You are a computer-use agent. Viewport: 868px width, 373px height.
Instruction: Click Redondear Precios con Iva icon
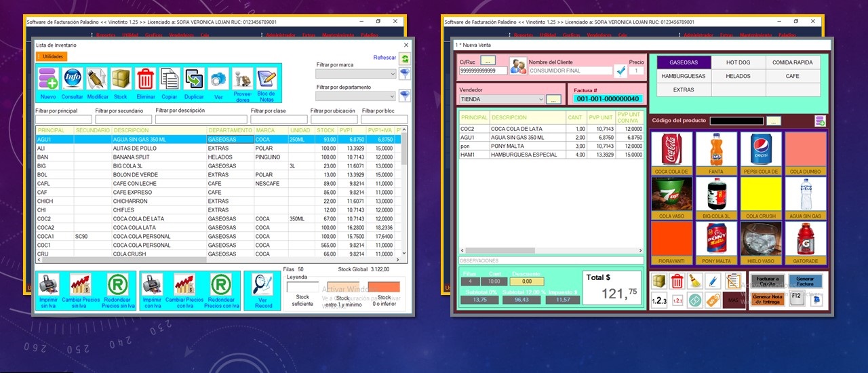point(220,285)
